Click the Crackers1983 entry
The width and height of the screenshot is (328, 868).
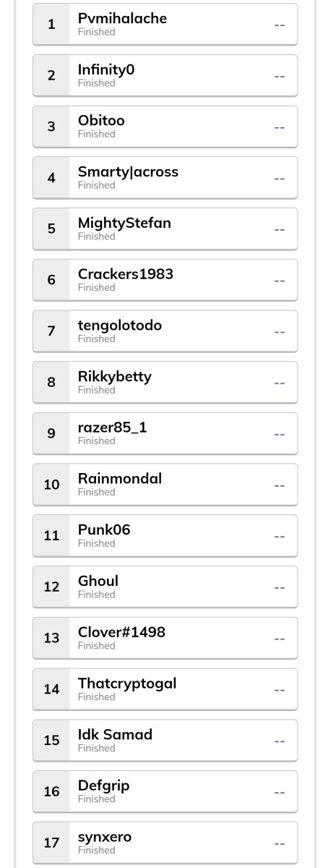click(x=165, y=280)
